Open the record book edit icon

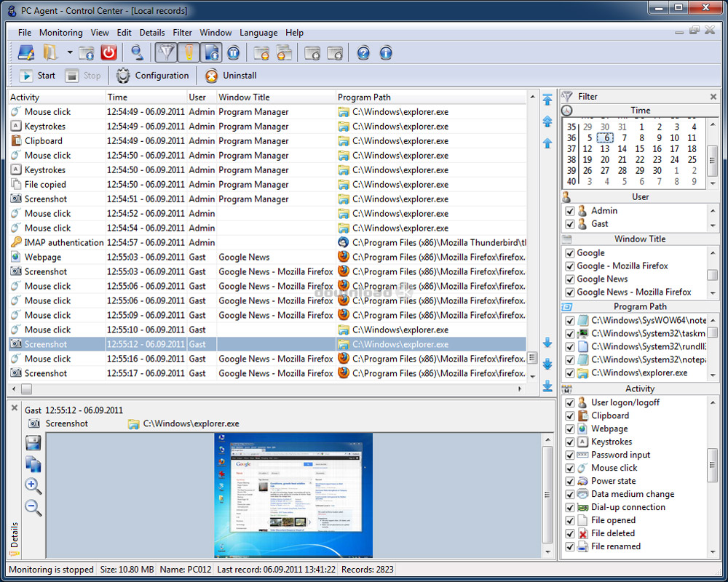point(26,52)
